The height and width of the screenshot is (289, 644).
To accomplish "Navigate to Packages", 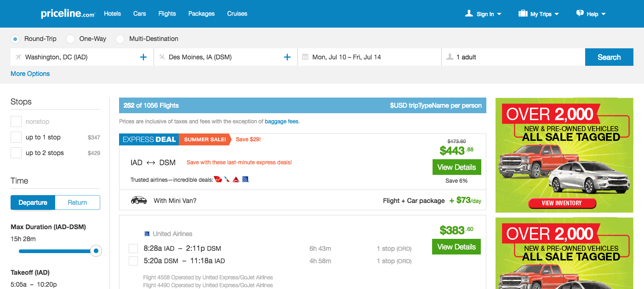I will (x=201, y=13).
